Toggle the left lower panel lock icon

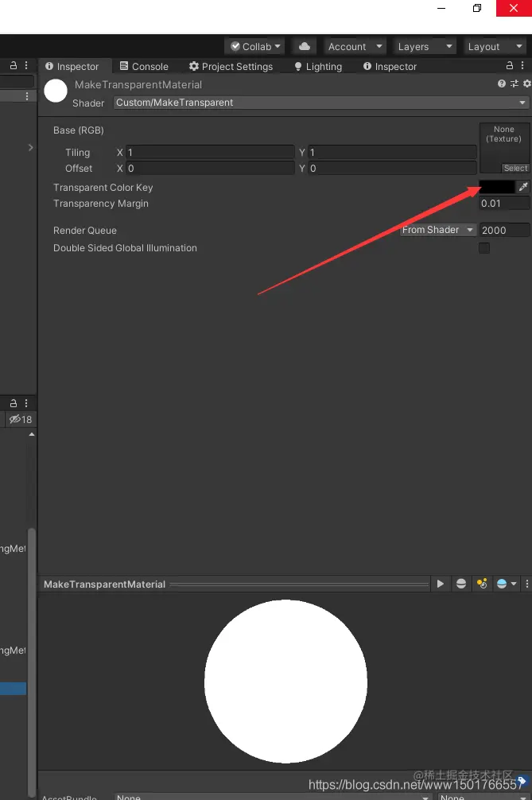14,403
